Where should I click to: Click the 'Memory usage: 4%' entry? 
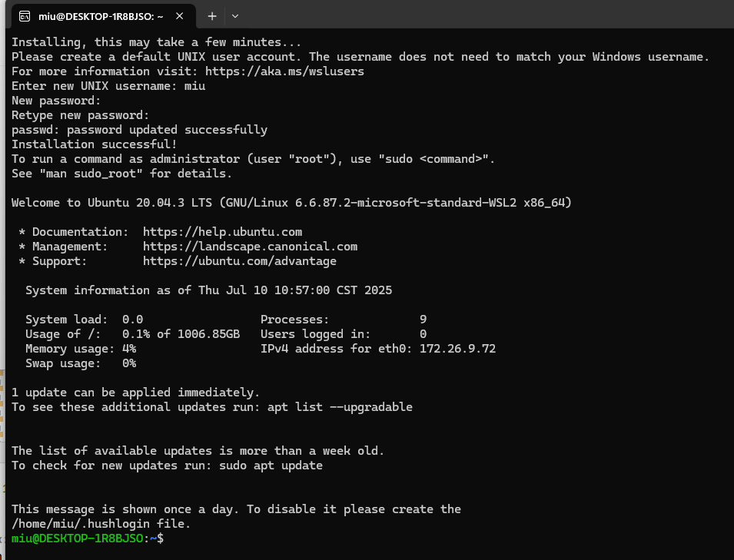tap(81, 349)
